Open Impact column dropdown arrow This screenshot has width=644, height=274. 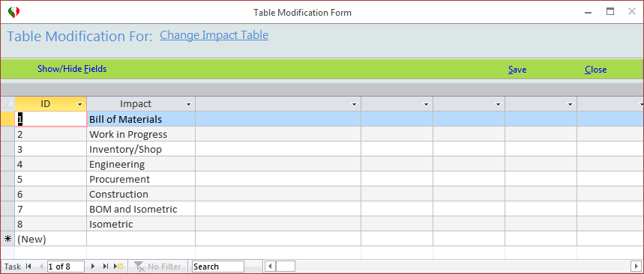[188, 105]
